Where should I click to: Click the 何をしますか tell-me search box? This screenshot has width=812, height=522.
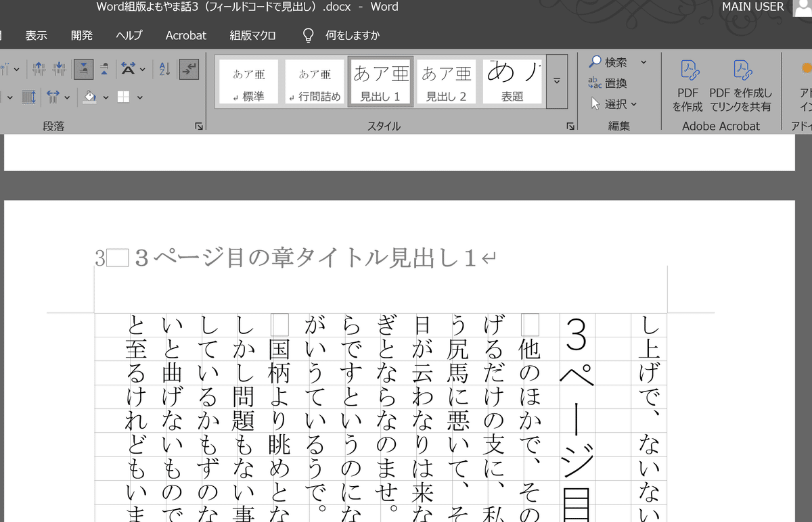(353, 35)
